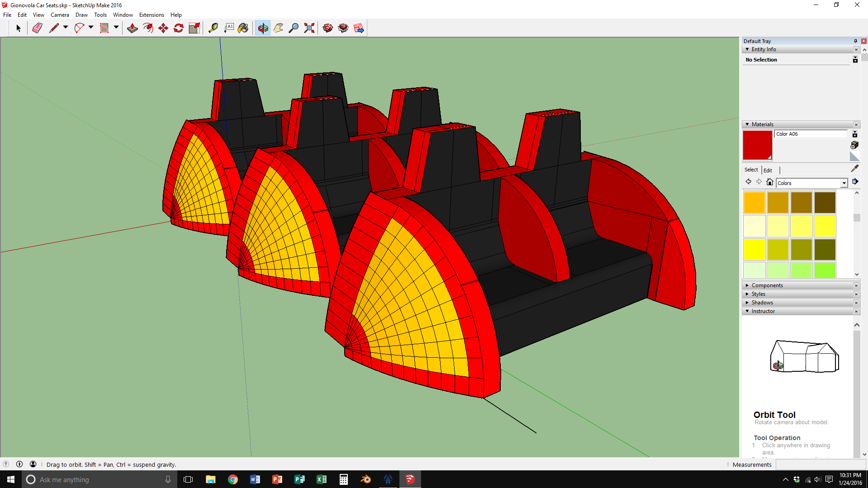Toggle Materials secondary selection pane
This screenshot has height=488, width=868.
pyautogui.click(x=855, y=134)
